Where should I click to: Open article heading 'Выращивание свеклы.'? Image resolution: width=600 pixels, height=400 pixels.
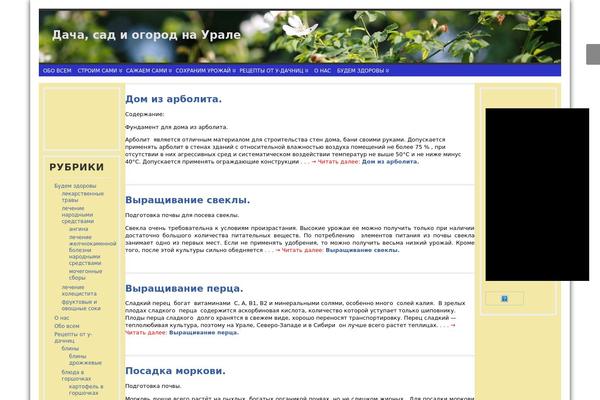pyautogui.click(x=188, y=200)
